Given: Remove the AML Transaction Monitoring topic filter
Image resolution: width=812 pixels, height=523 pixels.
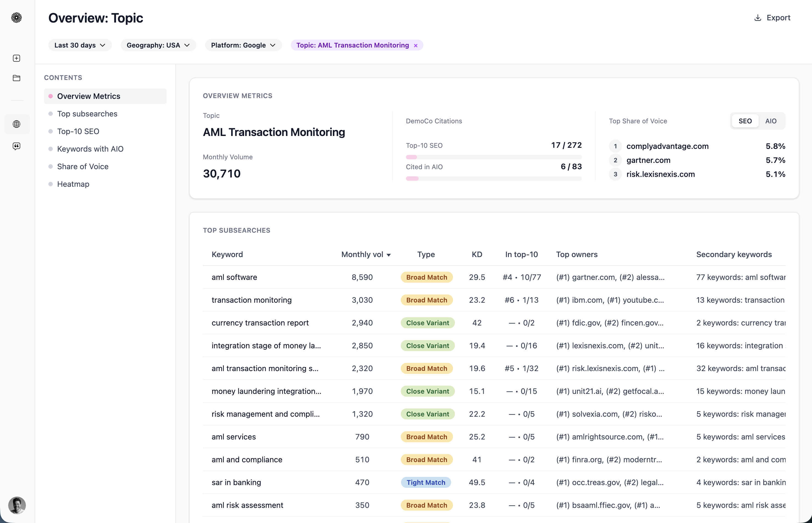Looking at the screenshot, I should pos(416,46).
